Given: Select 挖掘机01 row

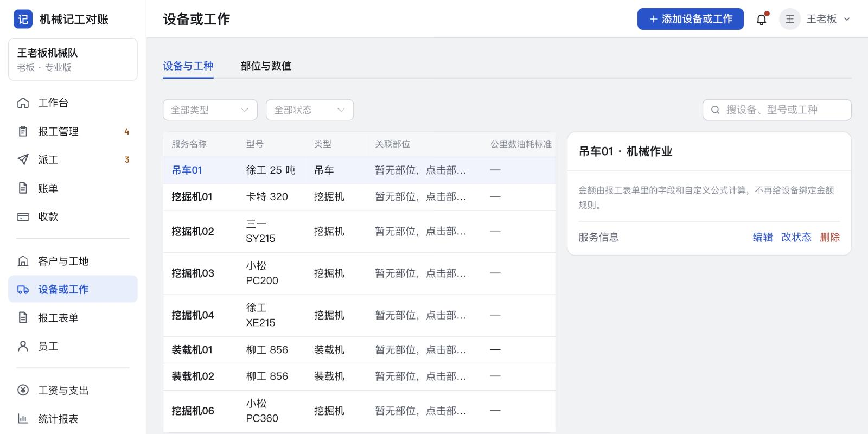Looking at the screenshot, I should [359, 197].
